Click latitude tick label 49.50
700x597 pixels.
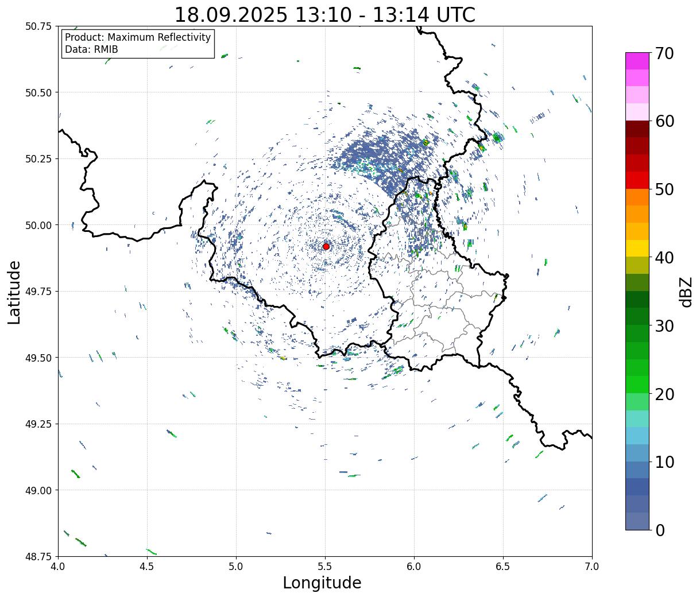click(x=38, y=358)
